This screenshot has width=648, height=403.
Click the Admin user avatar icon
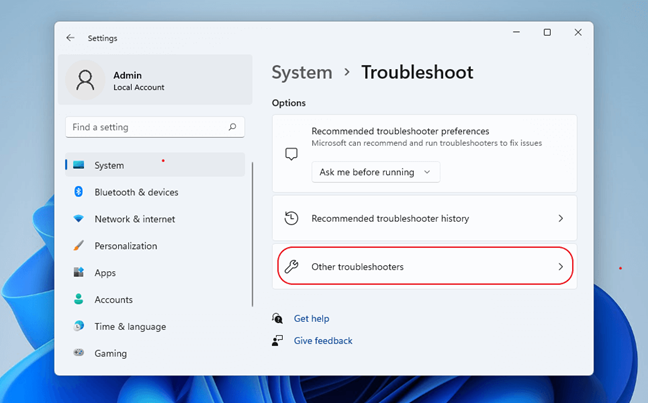[x=85, y=81]
